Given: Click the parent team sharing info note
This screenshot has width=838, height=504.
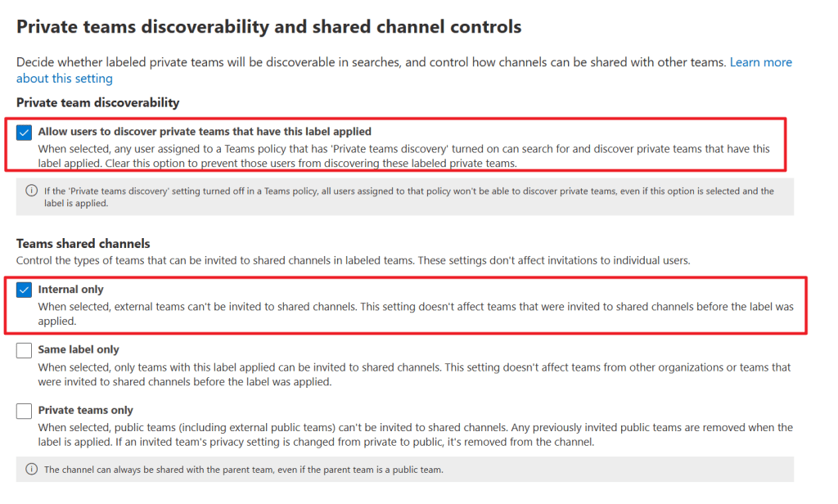Looking at the screenshot, I should 404,470.
